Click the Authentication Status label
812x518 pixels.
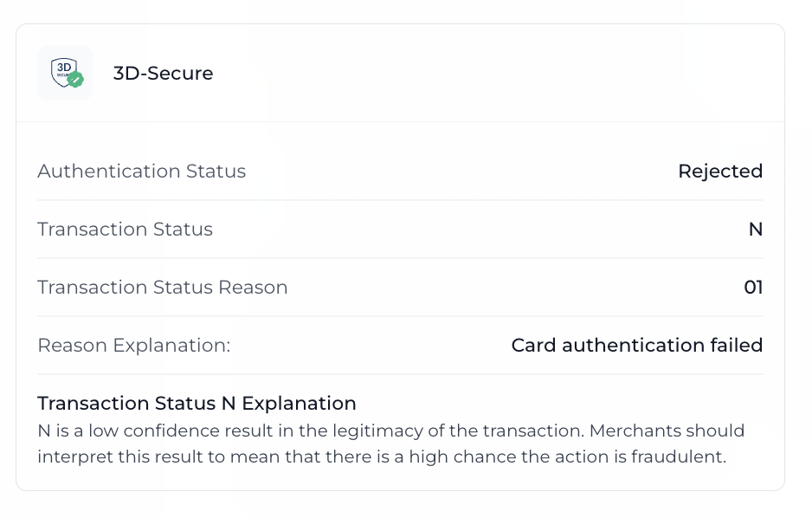click(x=141, y=172)
